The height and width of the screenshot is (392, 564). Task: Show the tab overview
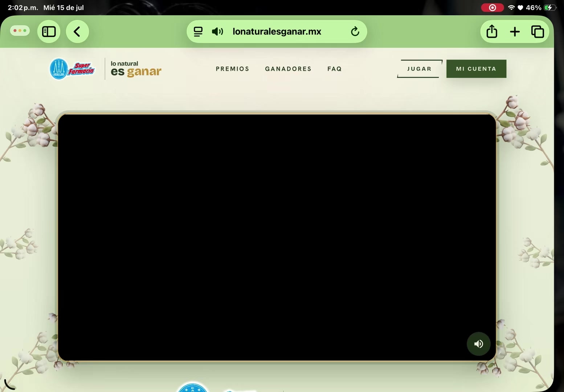click(x=538, y=32)
